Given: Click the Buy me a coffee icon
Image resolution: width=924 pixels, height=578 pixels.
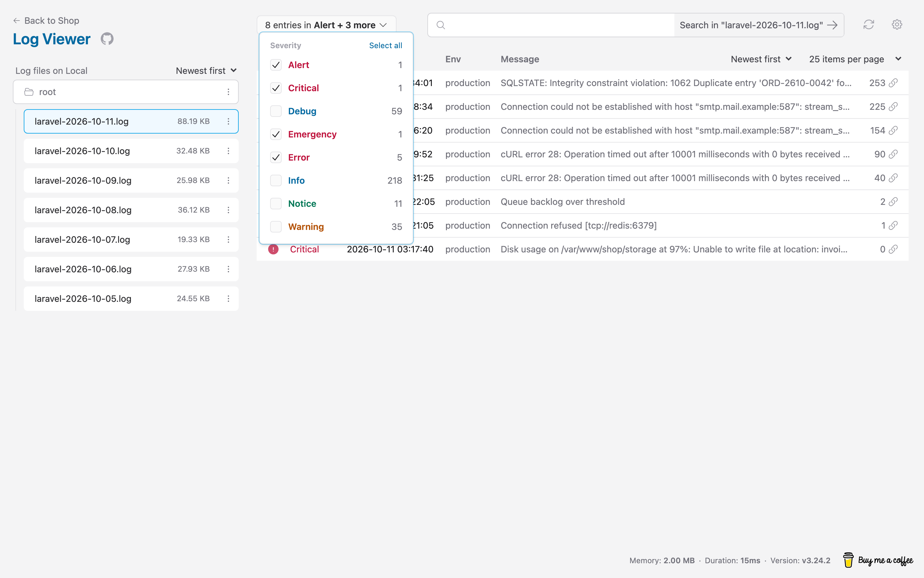Looking at the screenshot, I should point(877,560).
